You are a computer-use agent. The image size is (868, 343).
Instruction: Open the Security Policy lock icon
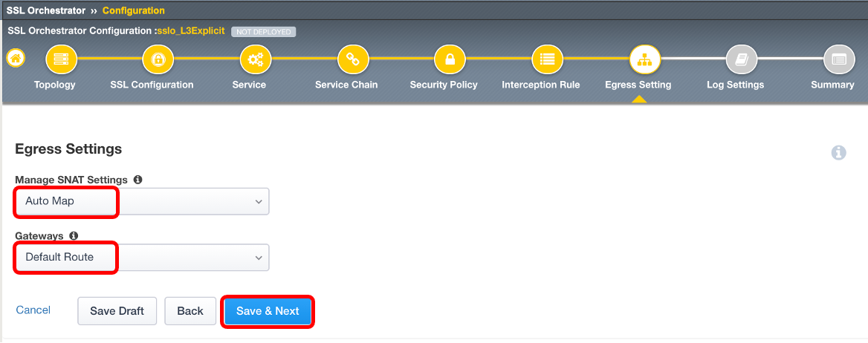(450, 59)
